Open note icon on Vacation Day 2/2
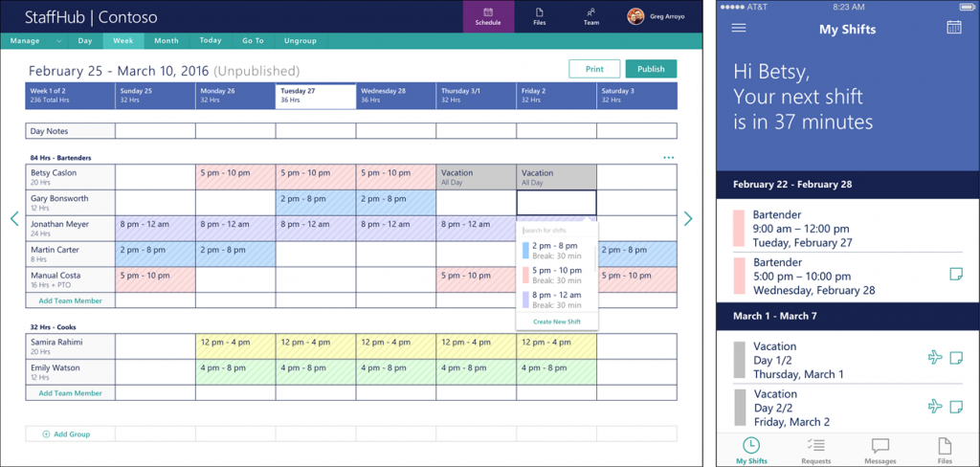The width and height of the screenshot is (980, 467). 956,407
